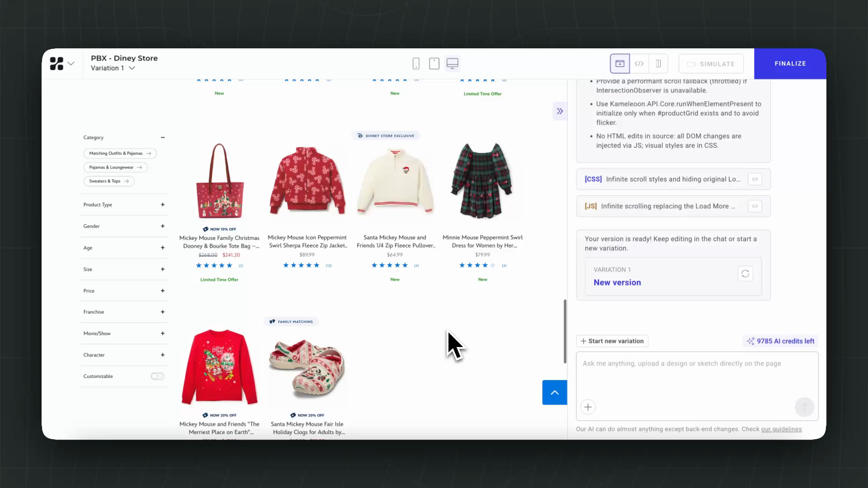Switch to tablet device preview icon
The width and height of the screenshot is (868, 488).
[x=434, y=64]
